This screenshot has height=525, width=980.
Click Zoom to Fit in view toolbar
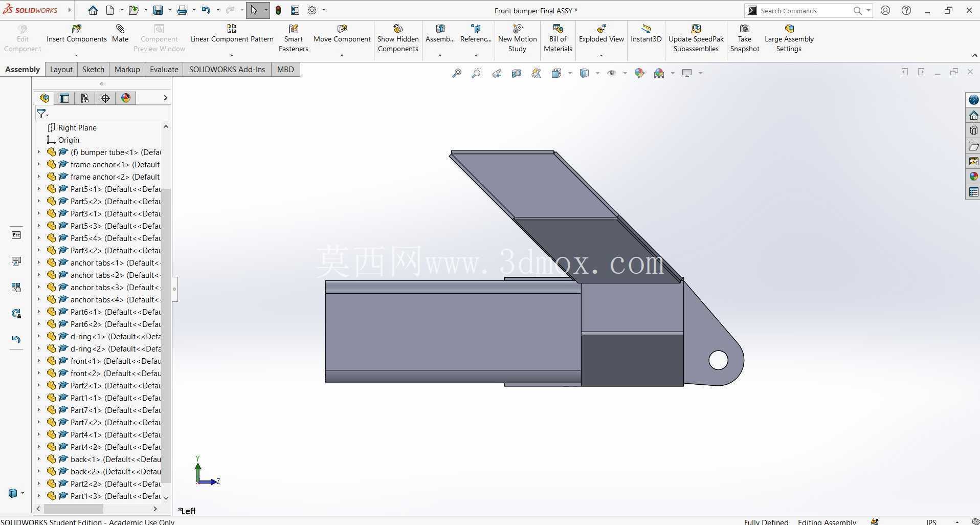click(457, 73)
